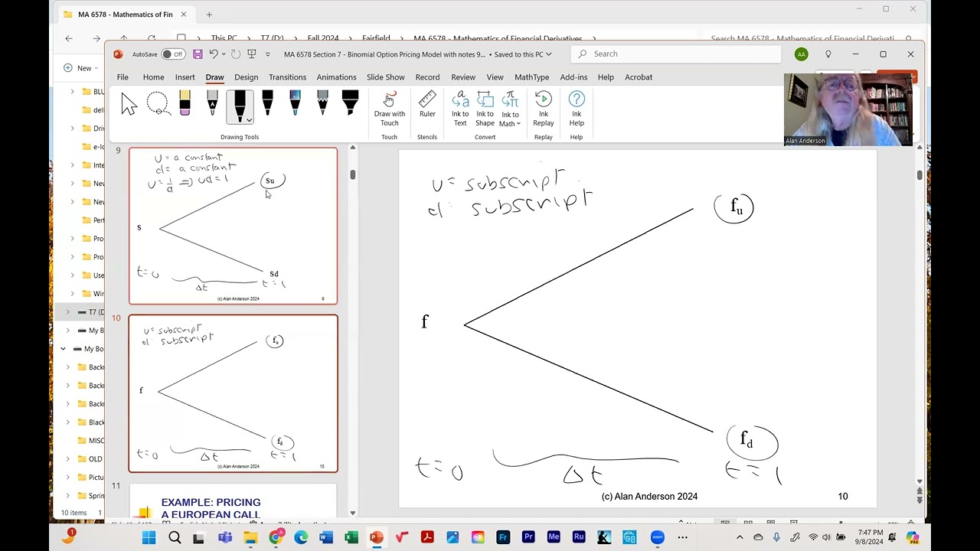
Task: Switch to the Design tab
Action: [246, 77]
